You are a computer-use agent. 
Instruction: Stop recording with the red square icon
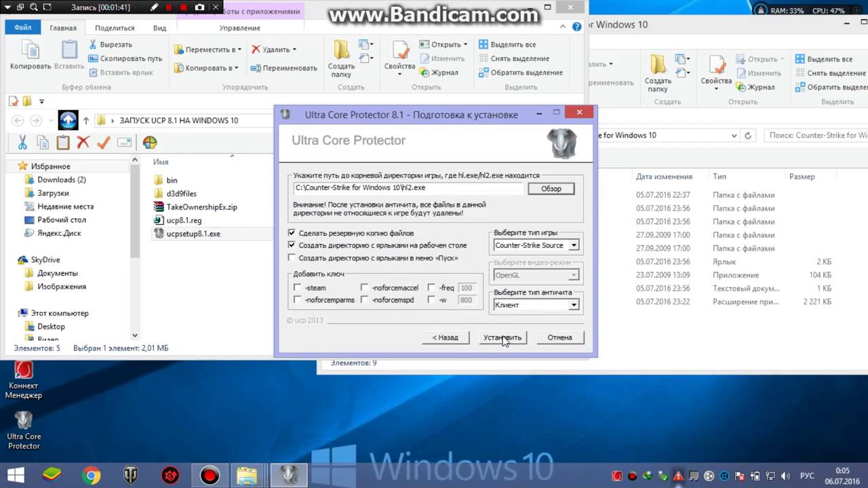click(x=184, y=7)
